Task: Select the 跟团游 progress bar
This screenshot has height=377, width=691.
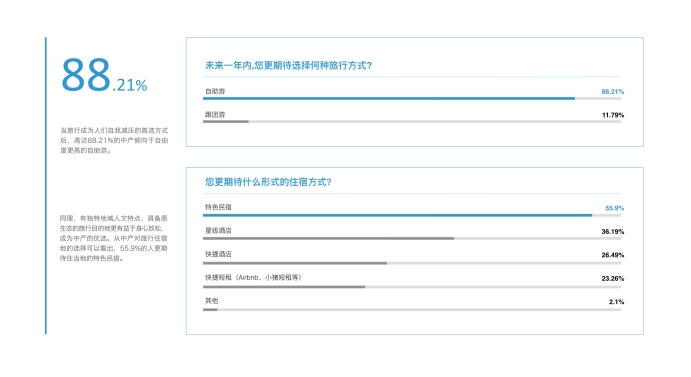Action: point(412,121)
